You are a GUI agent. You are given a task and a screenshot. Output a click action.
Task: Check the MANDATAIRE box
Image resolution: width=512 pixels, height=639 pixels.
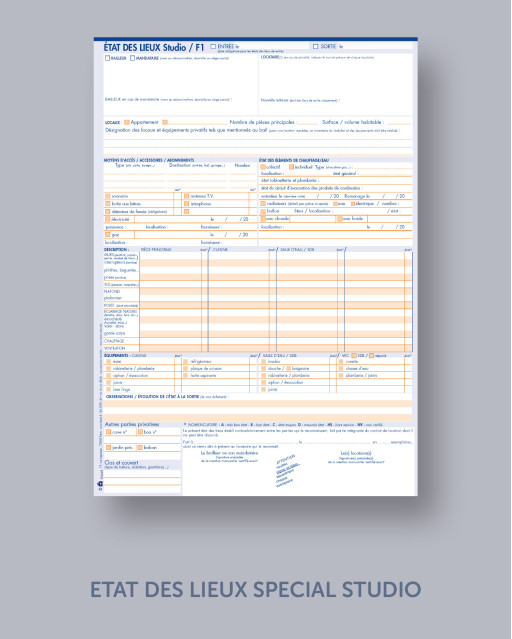point(132,58)
